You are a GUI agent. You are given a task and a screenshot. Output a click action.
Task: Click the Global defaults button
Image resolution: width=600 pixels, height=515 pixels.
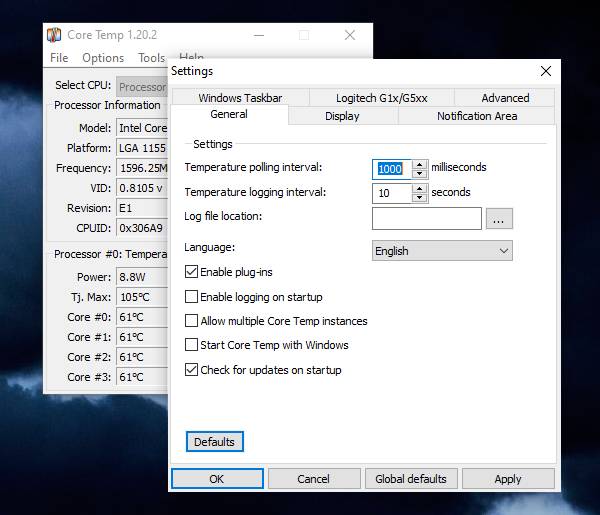(411, 479)
